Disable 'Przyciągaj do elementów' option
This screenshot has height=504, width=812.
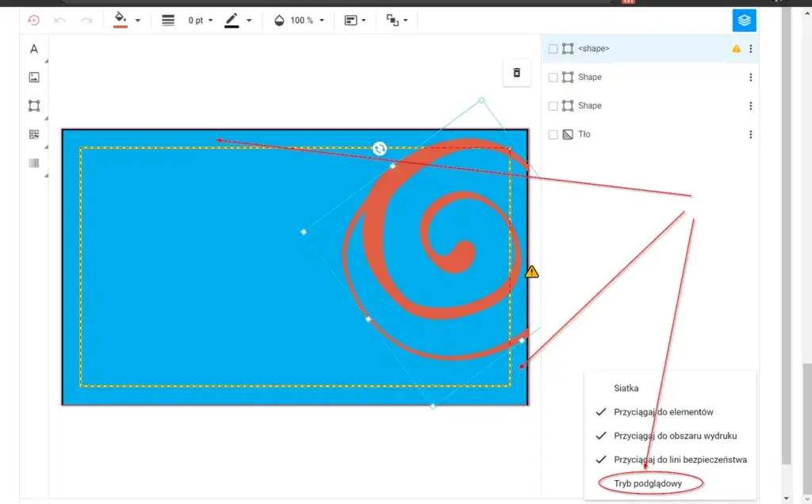coord(663,412)
